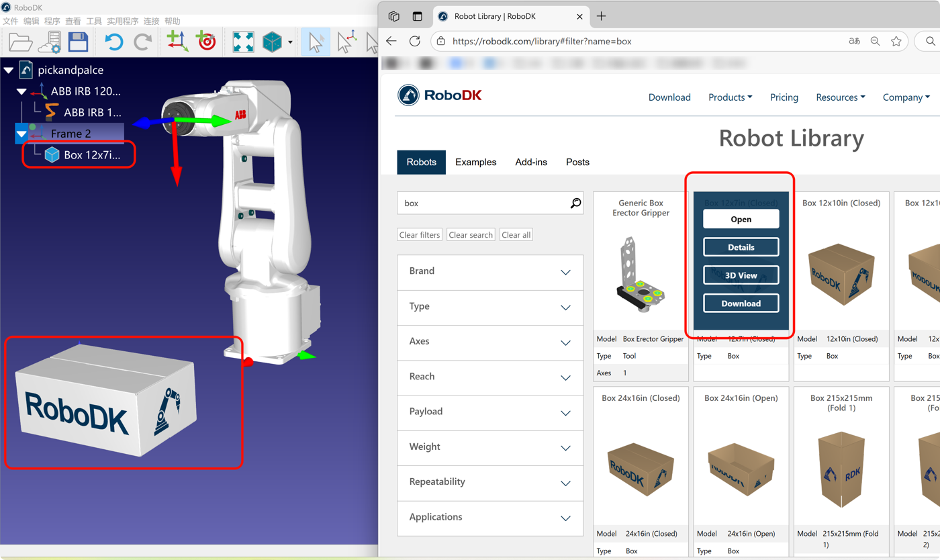
Task: Click the Box 24x16in (Open) thumbnail
Action: (741, 468)
